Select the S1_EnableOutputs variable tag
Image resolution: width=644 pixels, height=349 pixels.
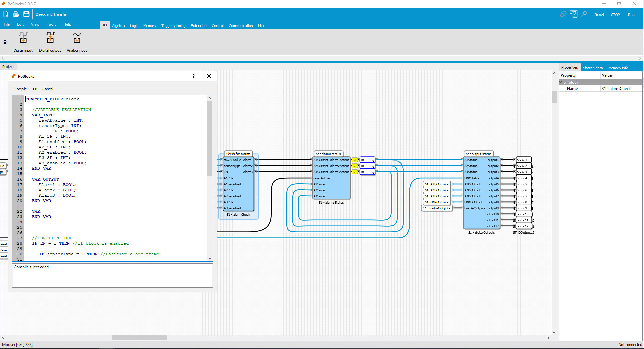point(436,208)
